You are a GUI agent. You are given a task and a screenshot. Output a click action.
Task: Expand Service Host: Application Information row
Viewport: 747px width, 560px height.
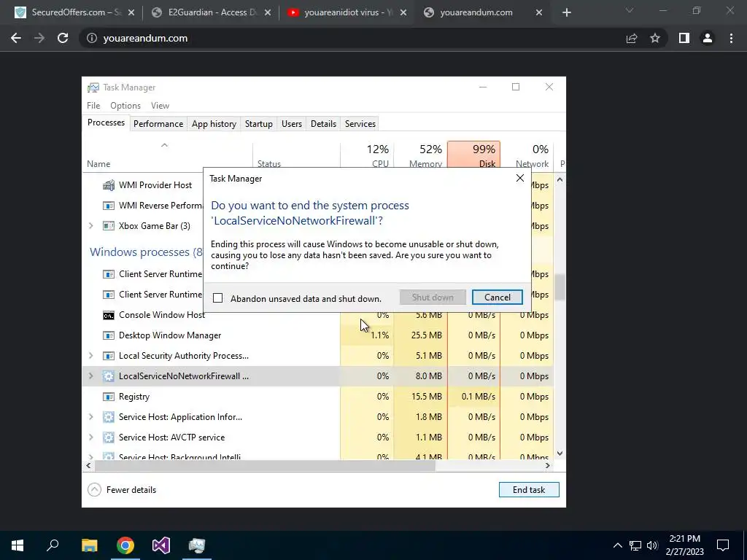coord(91,416)
